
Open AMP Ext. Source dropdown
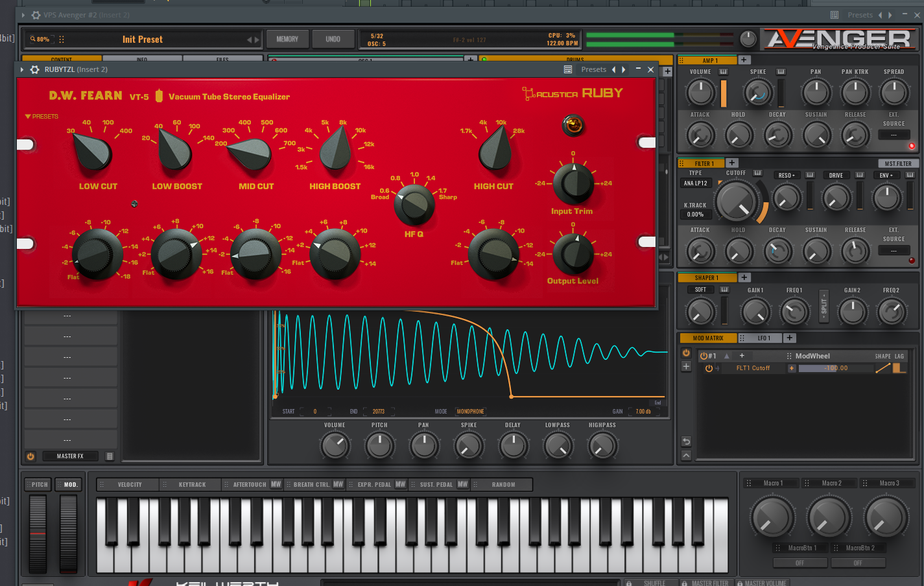point(894,135)
